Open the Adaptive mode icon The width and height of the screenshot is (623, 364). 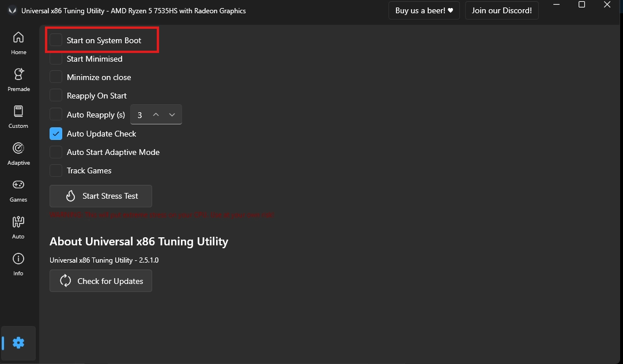18,148
